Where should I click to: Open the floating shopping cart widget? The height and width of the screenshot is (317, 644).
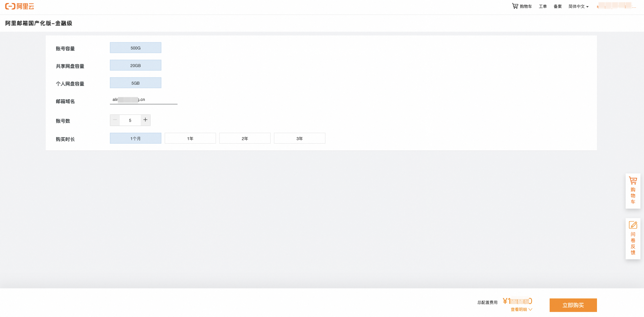[x=633, y=191]
